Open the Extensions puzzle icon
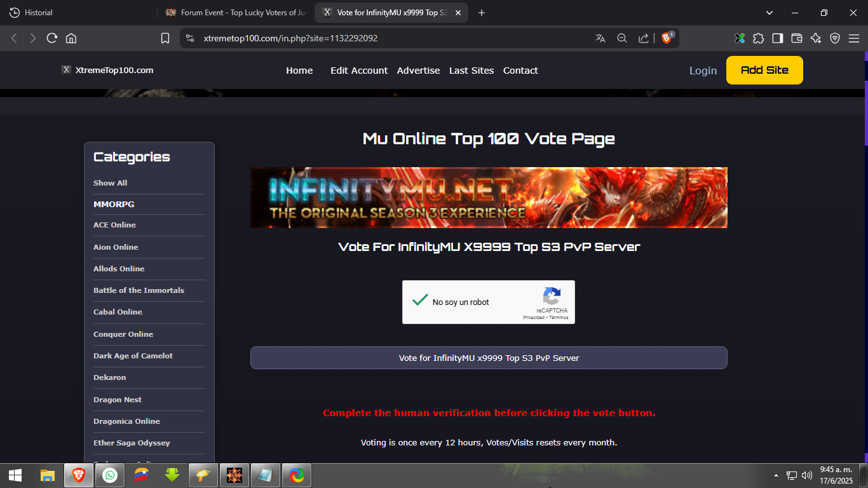Screen dimensions: 868x488 click(759, 38)
